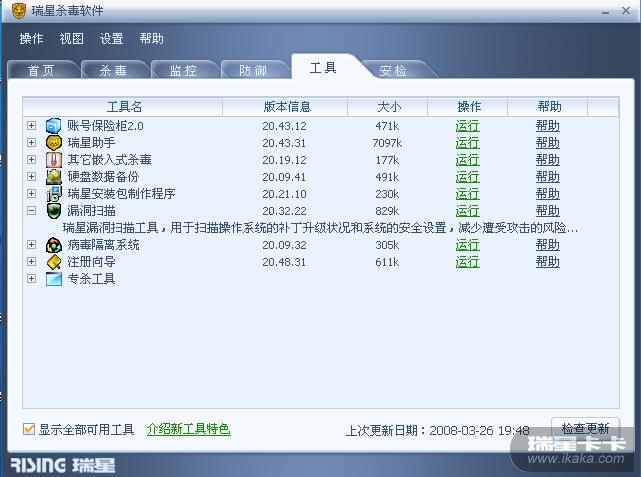
Task: Switch to the 杀毒 tab
Action: (x=113, y=70)
